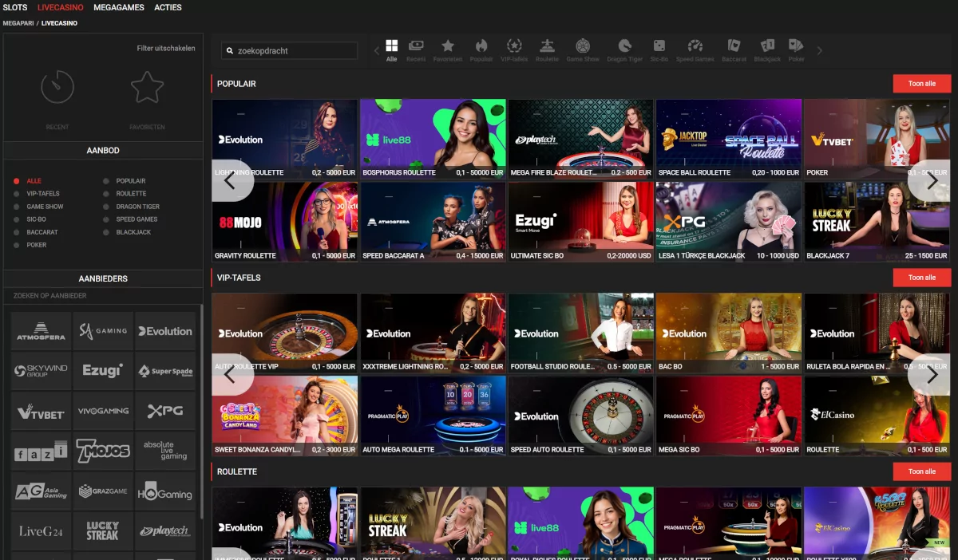Filter by 7Mojos provider logo
Viewport: 958px width, 560px height.
click(x=103, y=451)
